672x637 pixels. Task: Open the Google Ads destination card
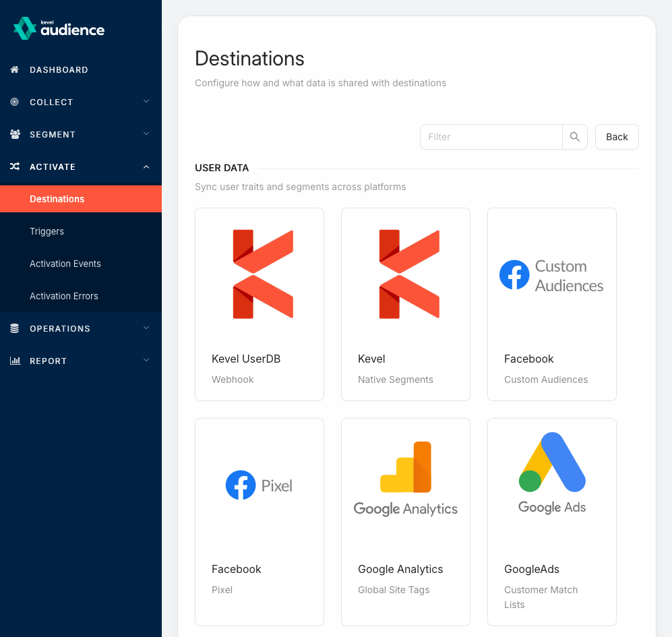tap(551, 521)
